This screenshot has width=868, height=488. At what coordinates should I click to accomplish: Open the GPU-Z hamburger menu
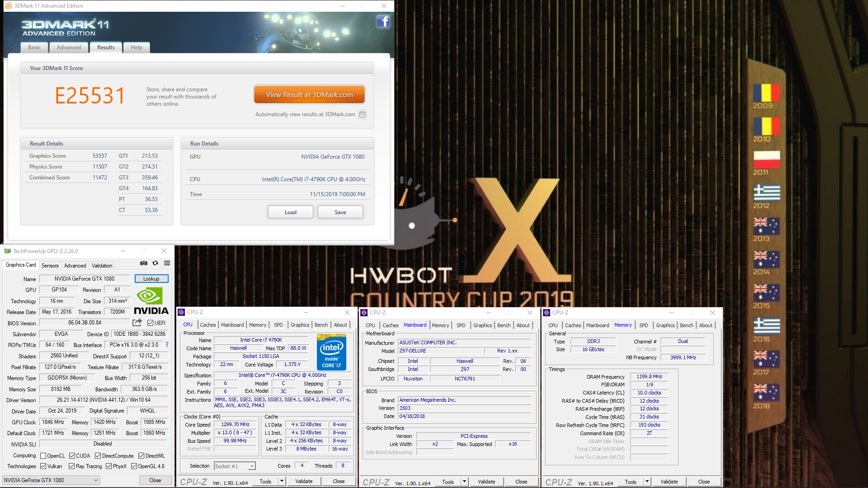[167, 263]
